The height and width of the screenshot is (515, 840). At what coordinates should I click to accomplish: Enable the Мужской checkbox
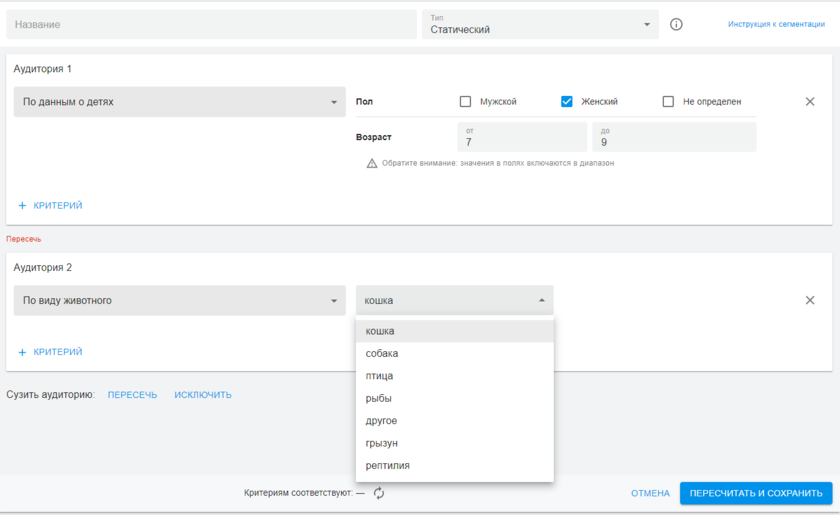(x=465, y=102)
